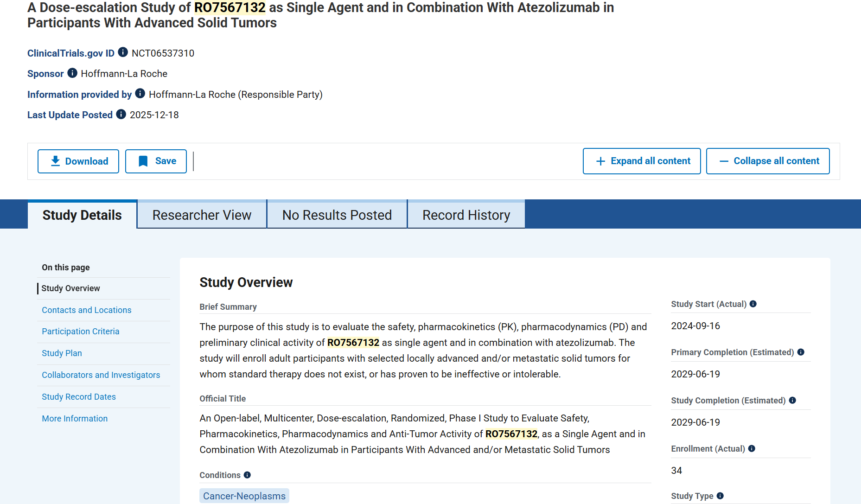Download the study record
The height and width of the screenshot is (504, 861).
click(x=78, y=161)
